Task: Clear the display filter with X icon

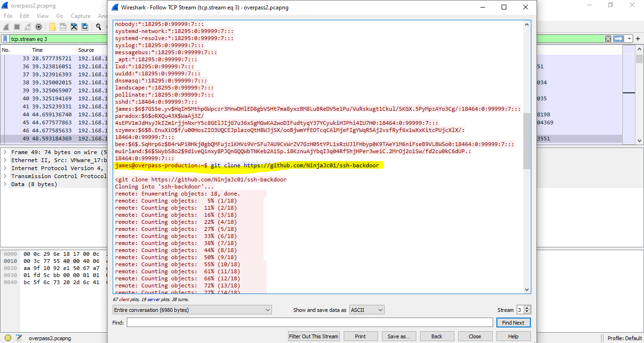Action: coord(608,39)
